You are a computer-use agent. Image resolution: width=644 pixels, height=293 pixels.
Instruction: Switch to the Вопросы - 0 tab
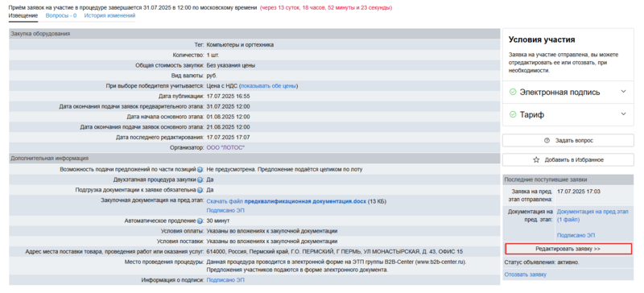pyautogui.click(x=61, y=15)
